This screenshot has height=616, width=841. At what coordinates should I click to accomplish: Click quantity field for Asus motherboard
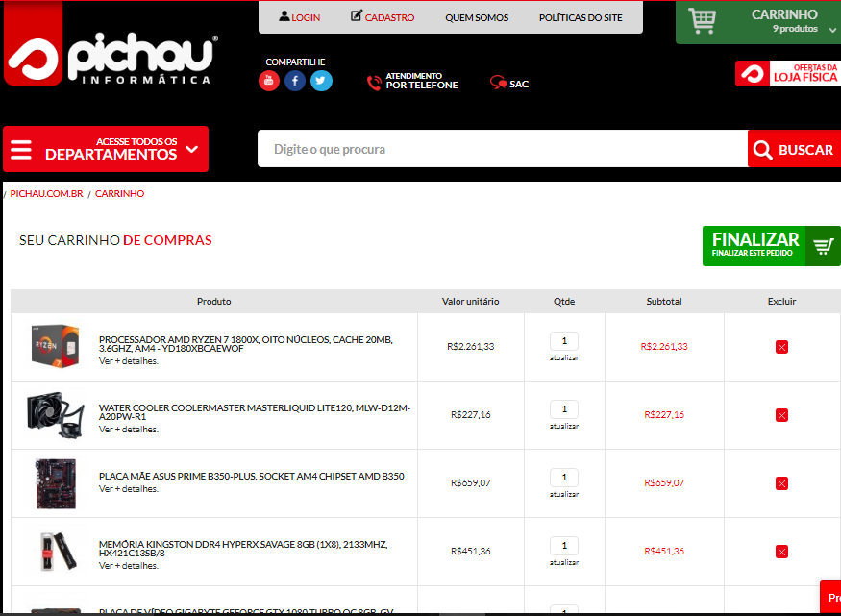tap(563, 478)
